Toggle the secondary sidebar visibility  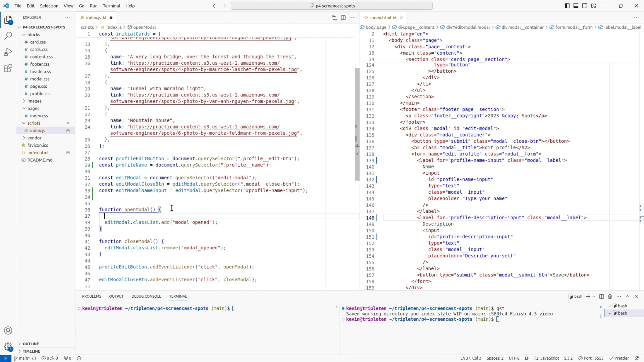coord(584,5)
